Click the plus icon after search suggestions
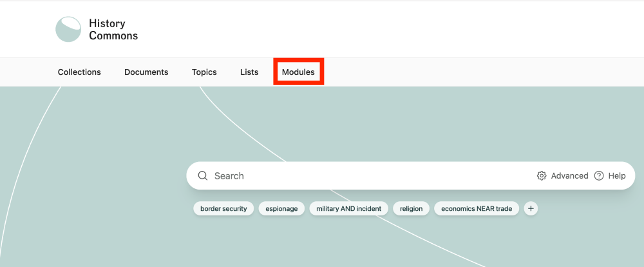The image size is (644, 267). pyautogui.click(x=531, y=208)
